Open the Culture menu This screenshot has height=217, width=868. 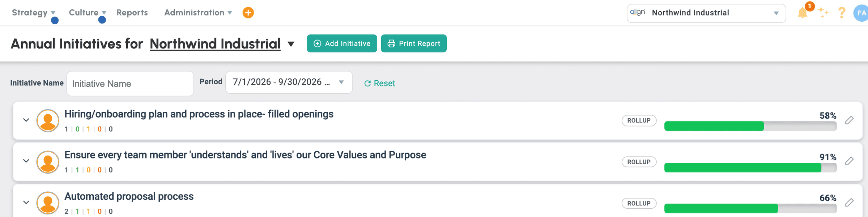[x=88, y=13]
